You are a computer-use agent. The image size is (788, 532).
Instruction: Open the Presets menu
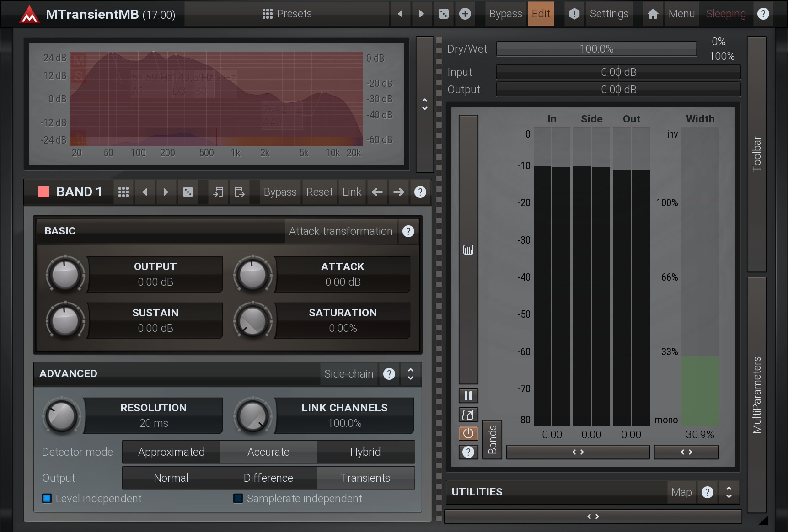tap(287, 14)
